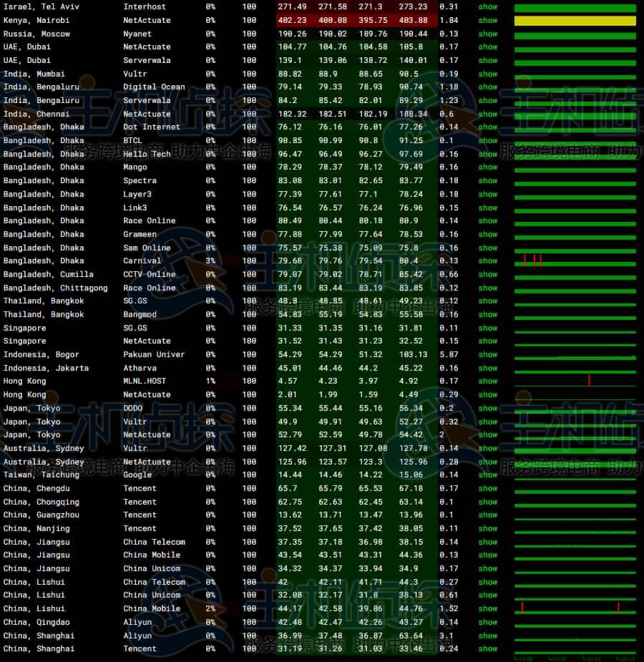Open show link for China, Chengdu Tencent
This screenshot has width=644, height=662.
coord(487,488)
